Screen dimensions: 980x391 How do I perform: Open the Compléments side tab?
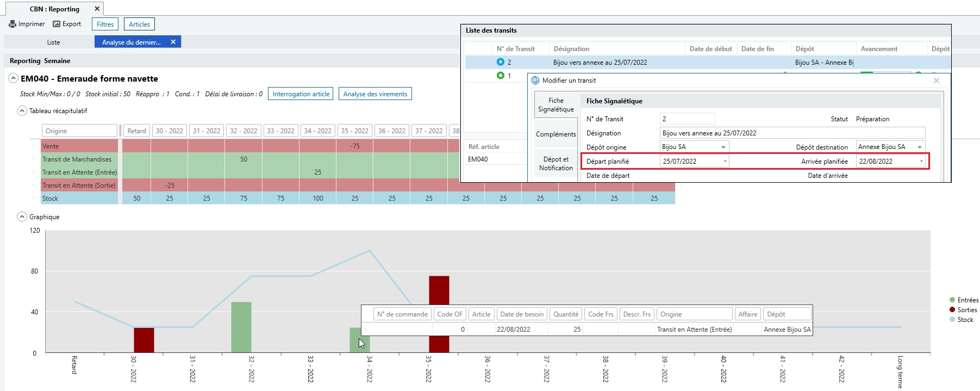coord(555,134)
